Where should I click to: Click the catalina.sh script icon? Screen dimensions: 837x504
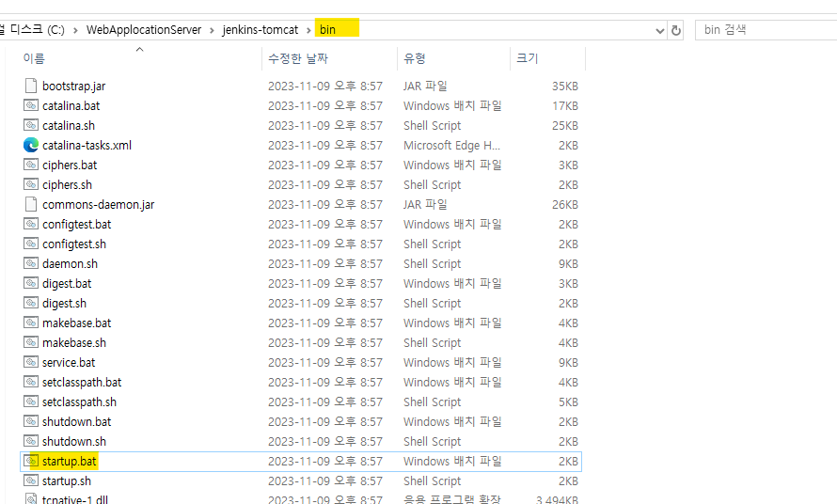pyautogui.click(x=31, y=125)
